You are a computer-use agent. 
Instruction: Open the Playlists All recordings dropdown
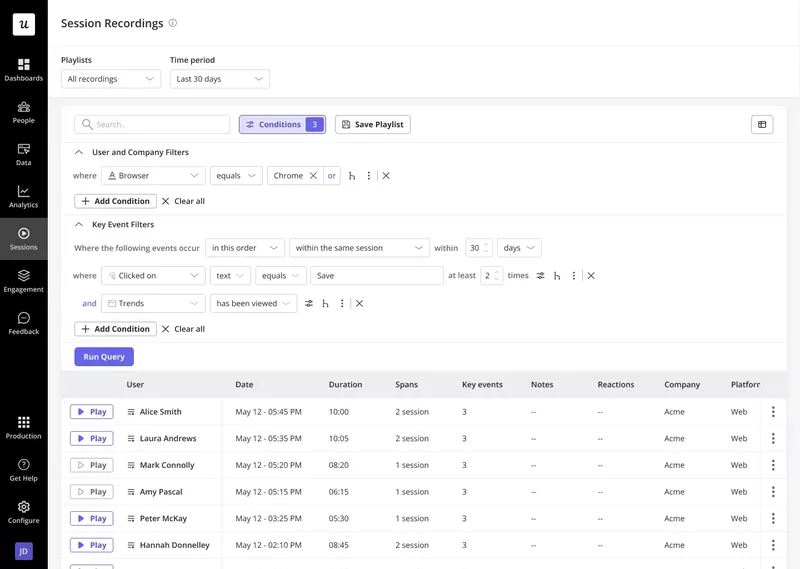click(110, 79)
